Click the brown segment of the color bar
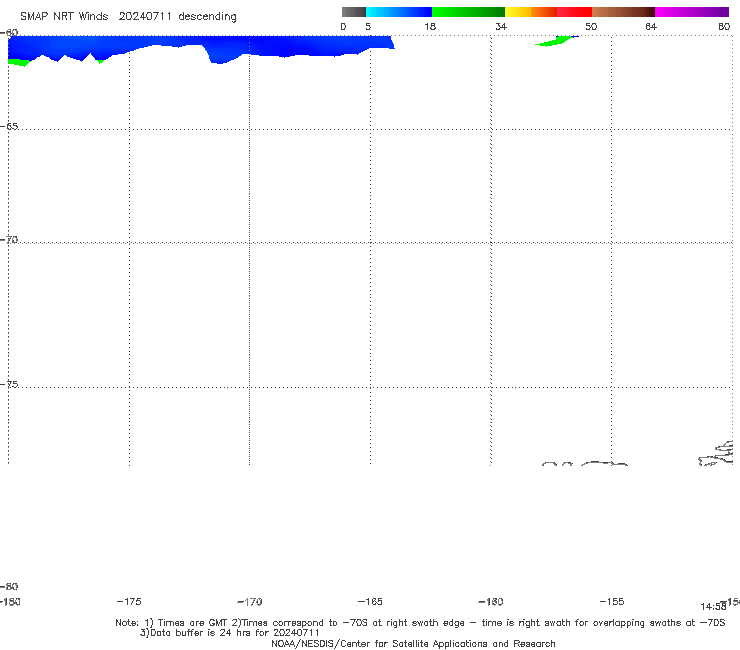Image resolution: width=740 pixels, height=650 pixels. pos(623,12)
